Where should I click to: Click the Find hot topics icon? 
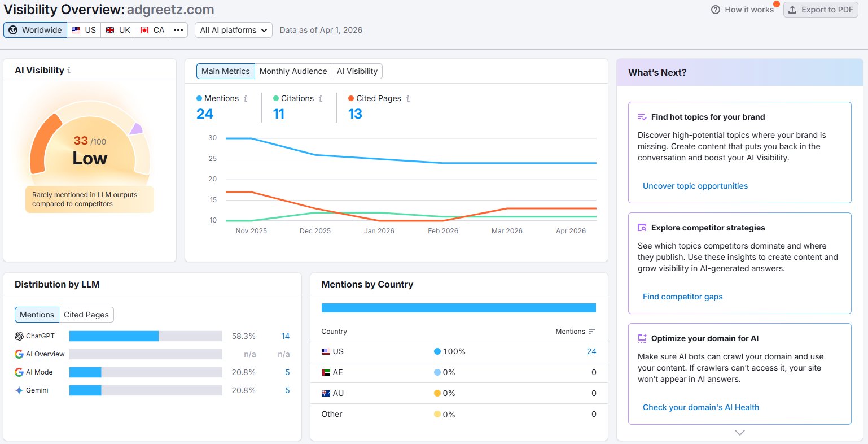[642, 116]
